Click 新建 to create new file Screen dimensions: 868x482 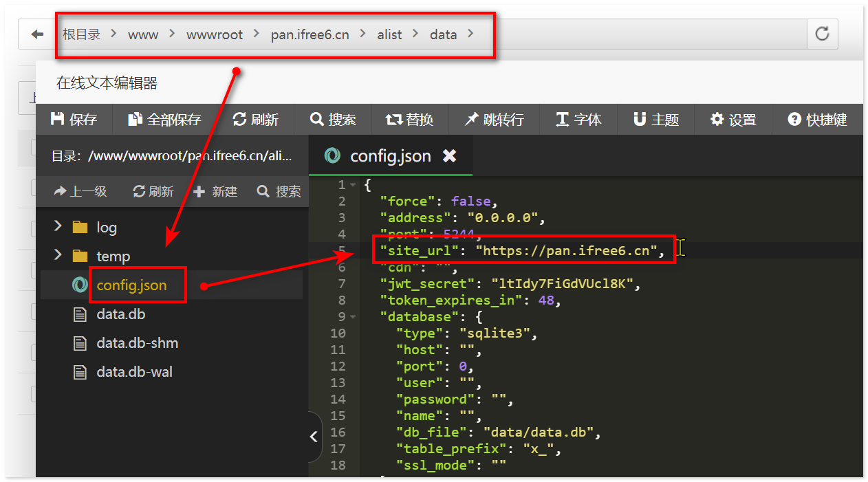click(x=215, y=192)
